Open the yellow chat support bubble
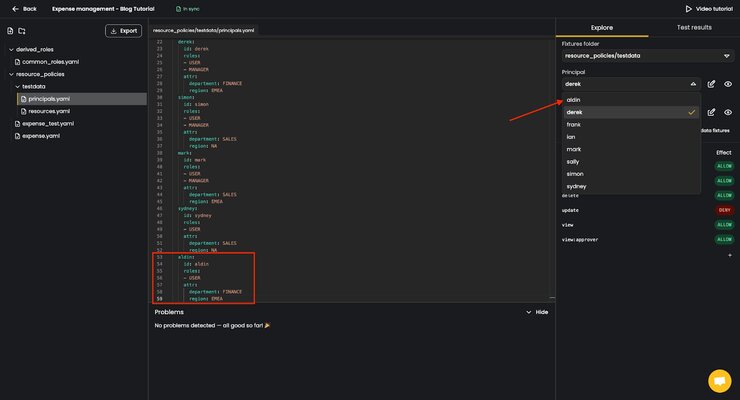The height and width of the screenshot is (400, 740). tap(719, 380)
